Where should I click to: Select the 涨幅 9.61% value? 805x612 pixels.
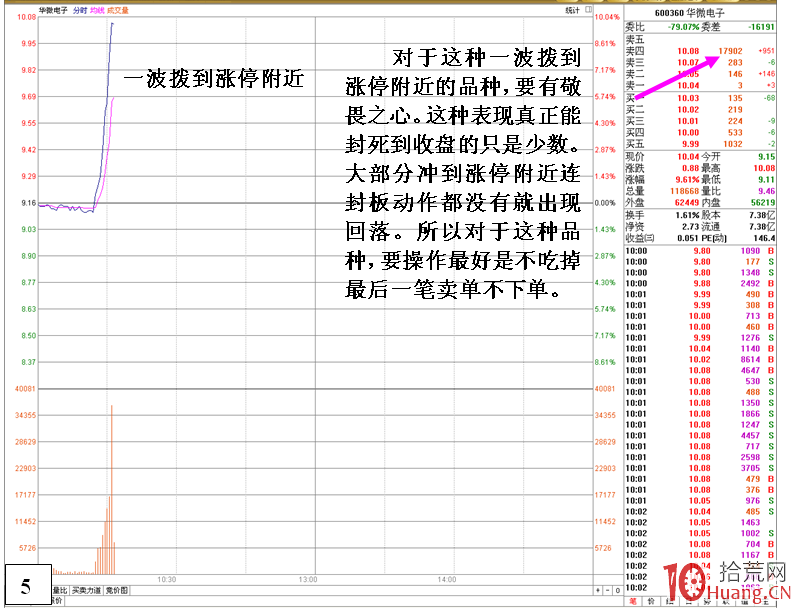pyautogui.click(x=687, y=180)
